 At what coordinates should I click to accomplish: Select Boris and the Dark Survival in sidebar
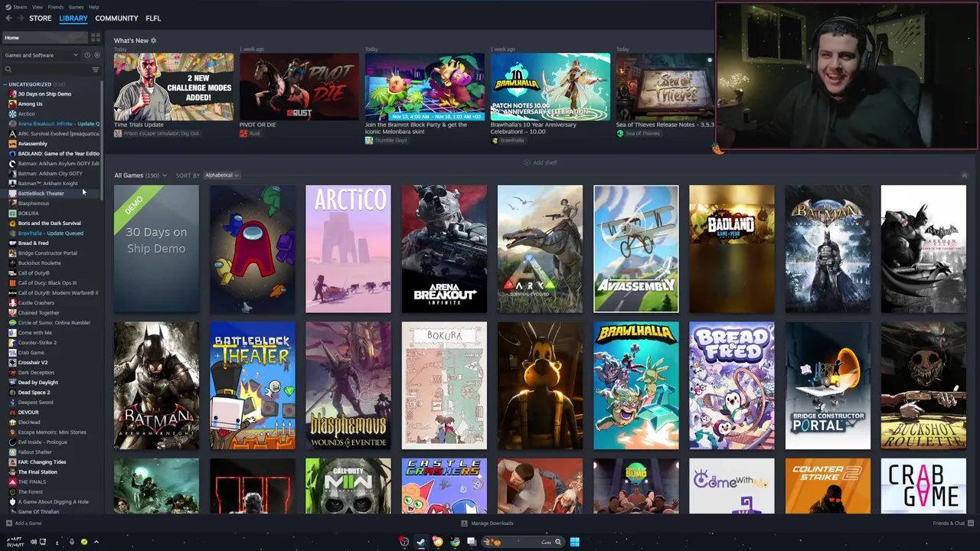[49, 223]
